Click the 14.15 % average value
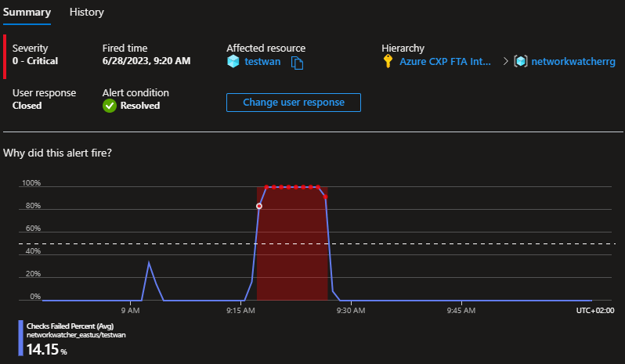The height and width of the screenshot is (364, 625). 47,349
